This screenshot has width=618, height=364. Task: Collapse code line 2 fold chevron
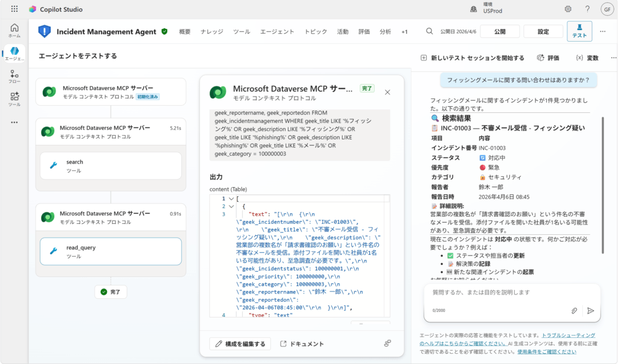(x=231, y=206)
